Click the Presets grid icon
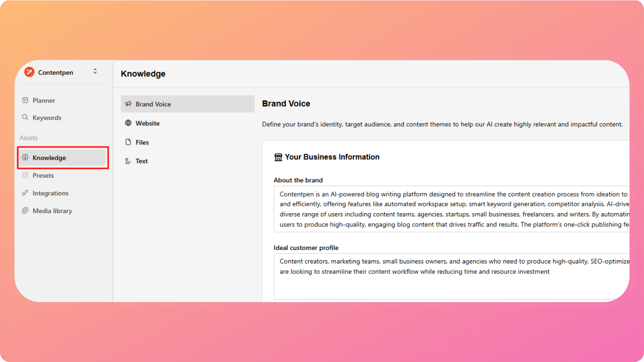 tap(25, 175)
